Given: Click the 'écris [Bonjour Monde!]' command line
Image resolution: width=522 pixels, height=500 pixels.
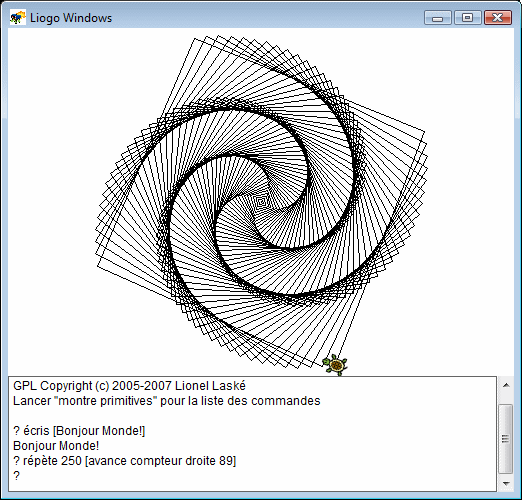Looking at the screenshot, I should pyautogui.click(x=79, y=431).
